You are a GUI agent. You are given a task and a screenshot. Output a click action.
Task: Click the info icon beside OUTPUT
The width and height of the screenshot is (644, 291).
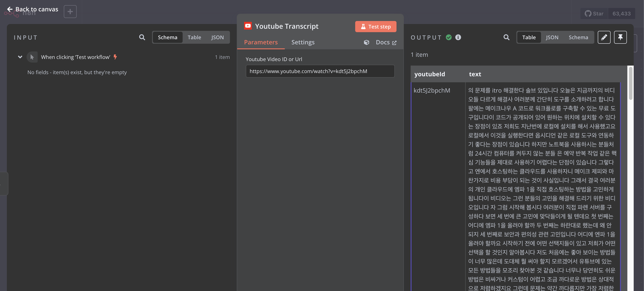tap(458, 37)
